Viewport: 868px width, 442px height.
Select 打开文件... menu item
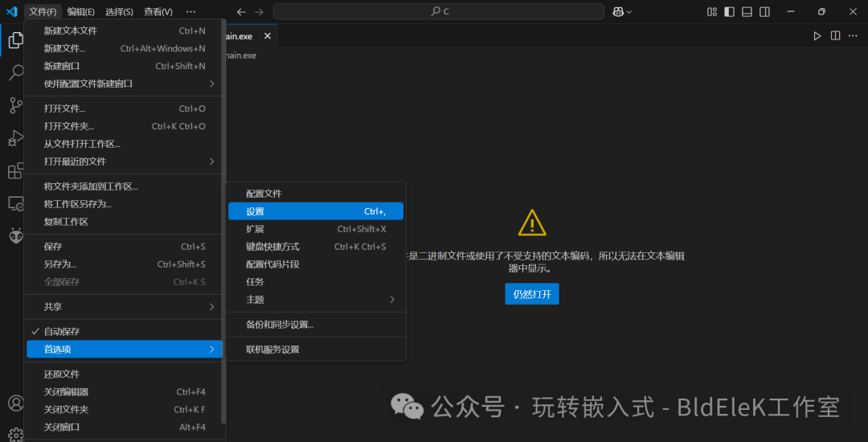(x=125, y=108)
